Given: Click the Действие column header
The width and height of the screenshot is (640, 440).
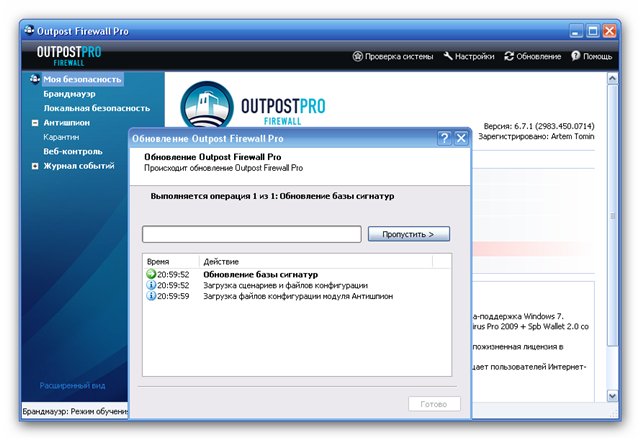Looking at the screenshot, I should [316, 262].
